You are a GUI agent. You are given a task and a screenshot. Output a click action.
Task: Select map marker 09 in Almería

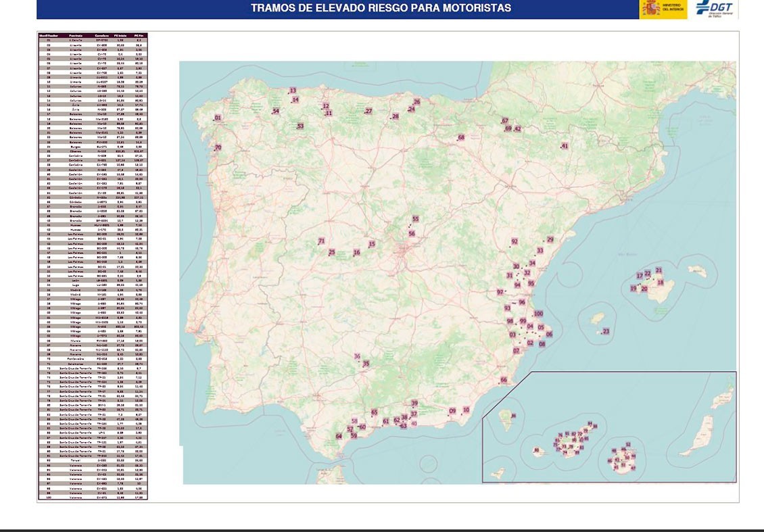tap(452, 411)
